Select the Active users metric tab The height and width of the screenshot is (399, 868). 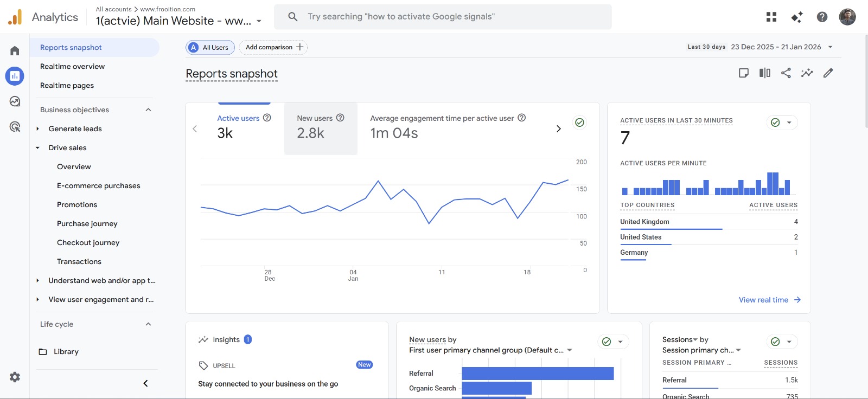(x=244, y=128)
